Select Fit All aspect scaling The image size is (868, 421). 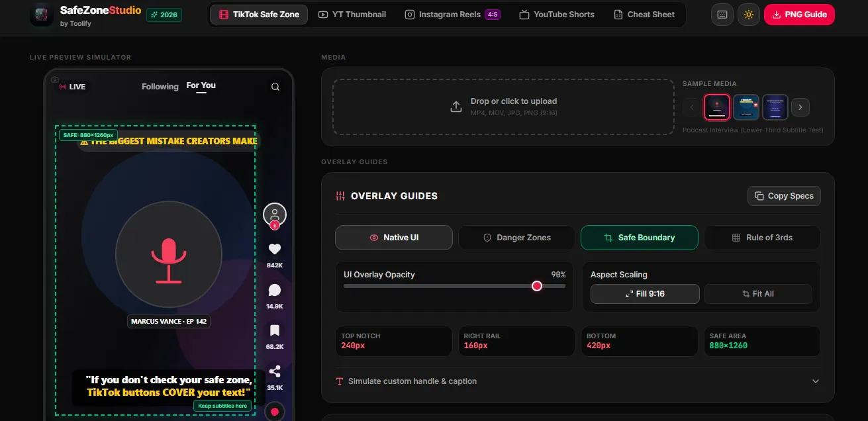[758, 294]
